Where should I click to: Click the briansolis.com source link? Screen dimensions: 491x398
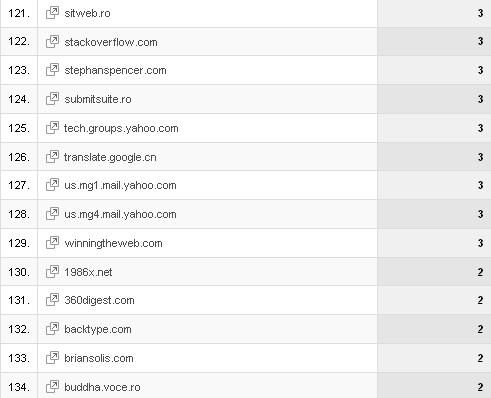pos(99,358)
